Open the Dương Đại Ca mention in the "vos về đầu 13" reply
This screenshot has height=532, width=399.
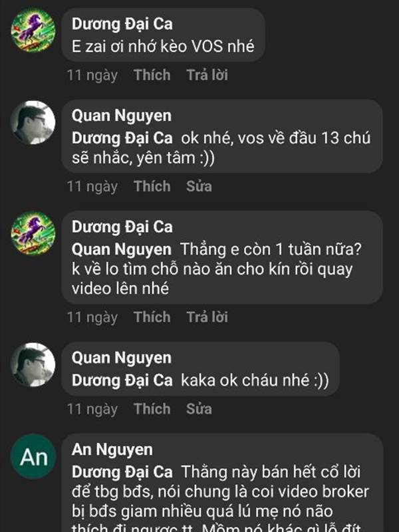point(122,138)
